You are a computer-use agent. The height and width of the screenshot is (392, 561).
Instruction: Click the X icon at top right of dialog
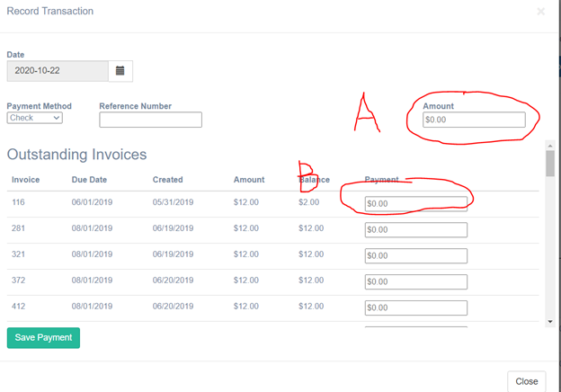[x=540, y=12]
